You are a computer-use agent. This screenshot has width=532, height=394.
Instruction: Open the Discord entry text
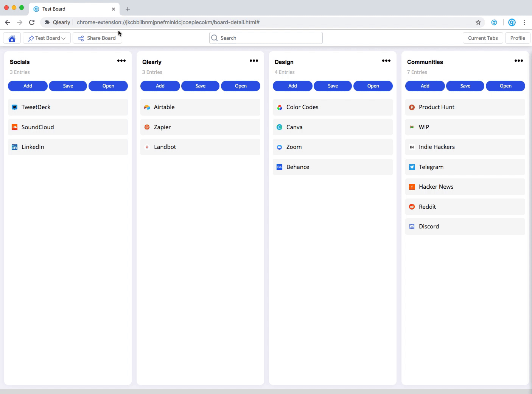429,227
